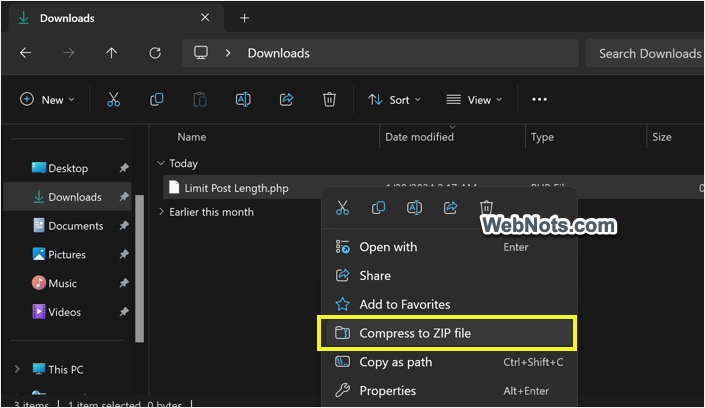Open the Sort dropdown
705x408 pixels.
coord(394,99)
